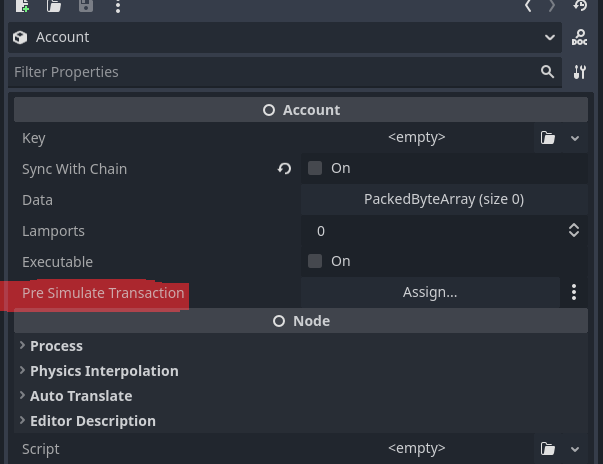Enable the Sync With Chain checkbox
The width and height of the screenshot is (603, 464).
[x=315, y=168]
